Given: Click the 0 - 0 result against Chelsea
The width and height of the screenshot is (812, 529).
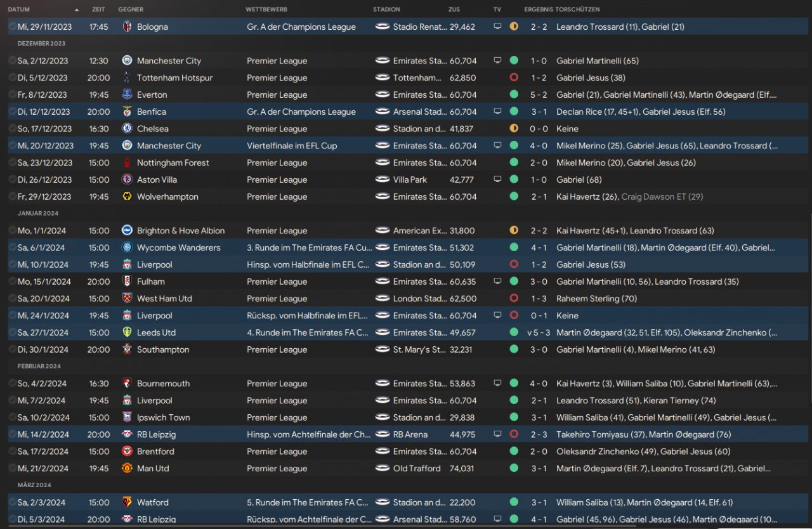Looking at the screenshot, I should point(539,128).
